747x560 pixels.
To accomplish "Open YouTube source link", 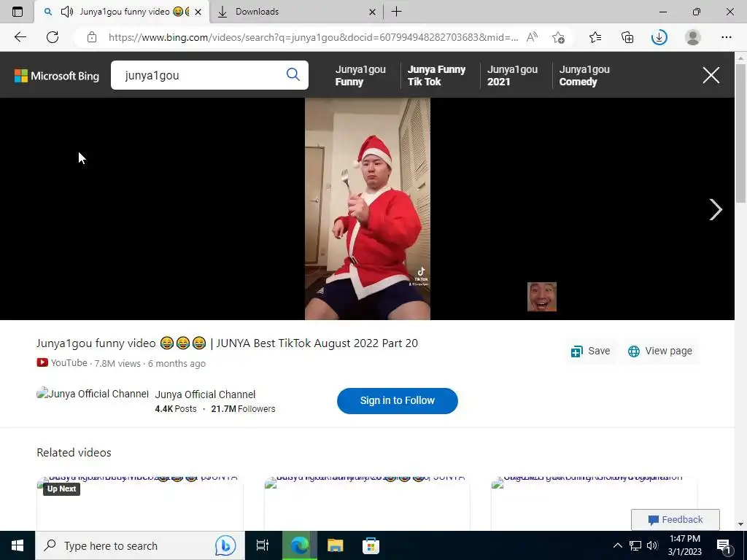I will coord(62,363).
